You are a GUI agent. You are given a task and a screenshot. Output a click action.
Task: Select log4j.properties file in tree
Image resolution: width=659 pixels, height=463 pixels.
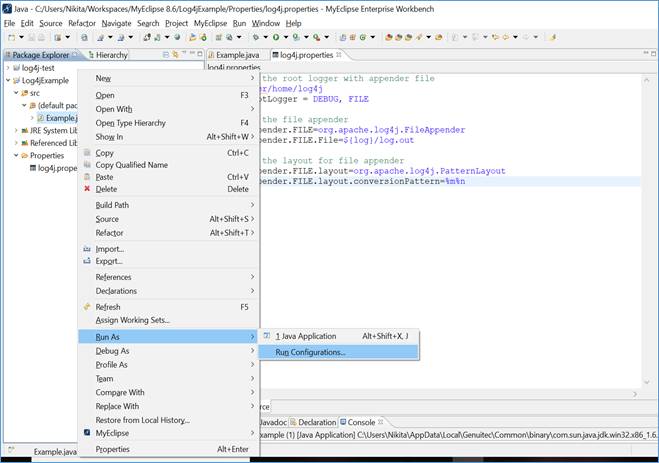53,168
